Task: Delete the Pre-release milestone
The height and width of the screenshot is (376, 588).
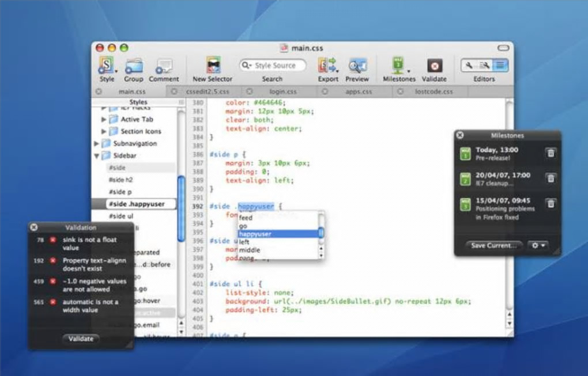Action: 551,153
